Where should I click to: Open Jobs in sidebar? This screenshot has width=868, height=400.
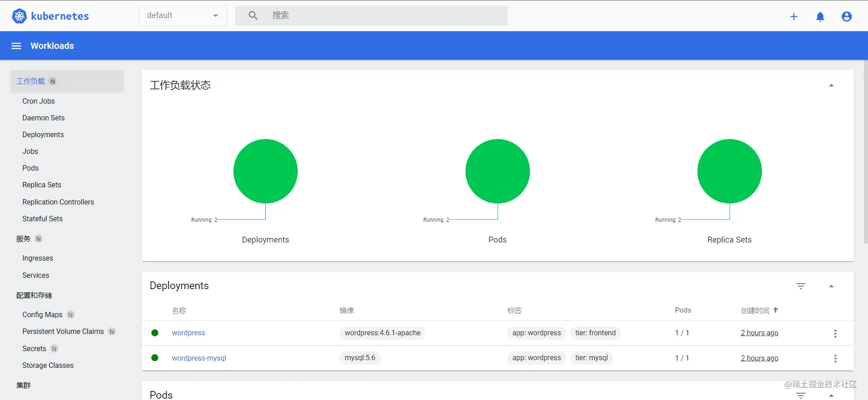30,151
